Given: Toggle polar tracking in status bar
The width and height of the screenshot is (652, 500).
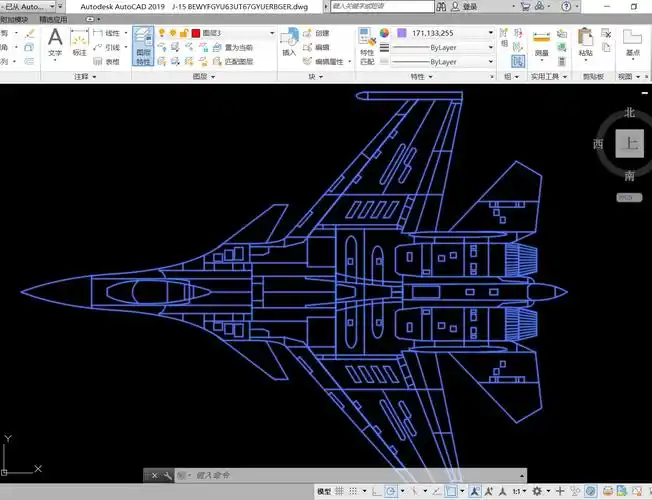Looking at the screenshot, I should click(x=390, y=492).
